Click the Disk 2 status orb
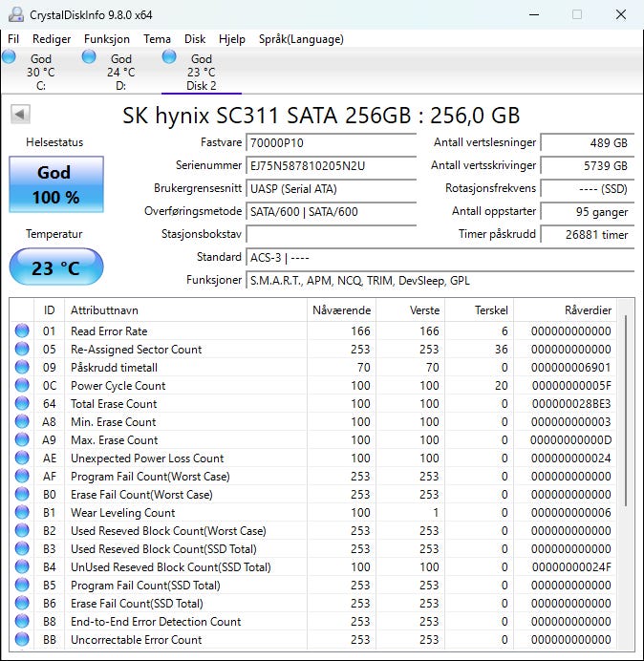644x661 pixels. pyautogui.click(x=169, y=57)
